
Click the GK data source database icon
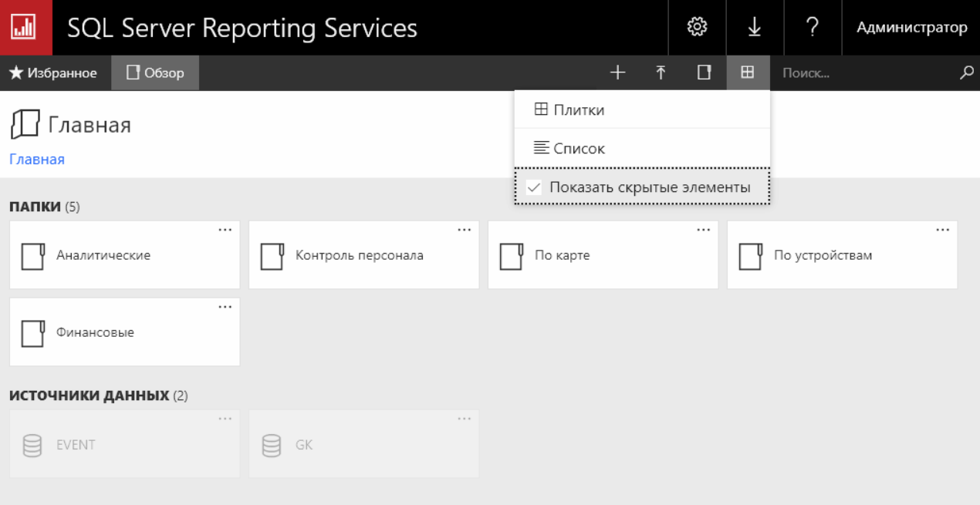272,446
